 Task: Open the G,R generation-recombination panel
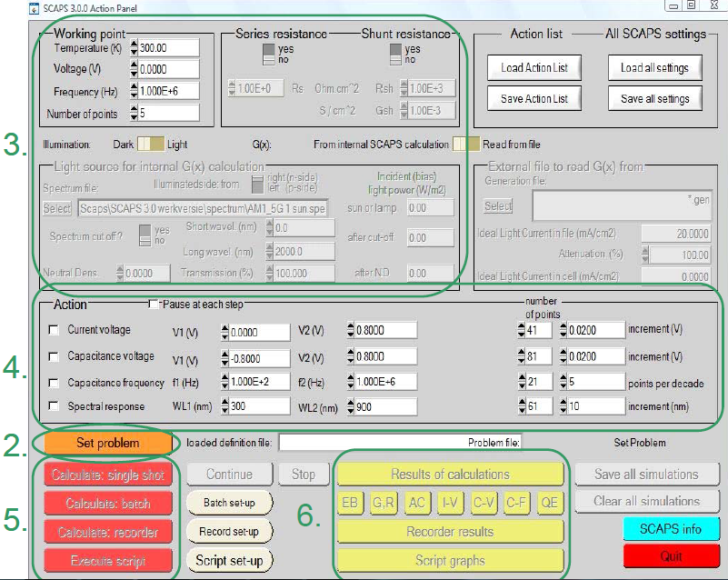pyautogui.click(x=384, y=502)
